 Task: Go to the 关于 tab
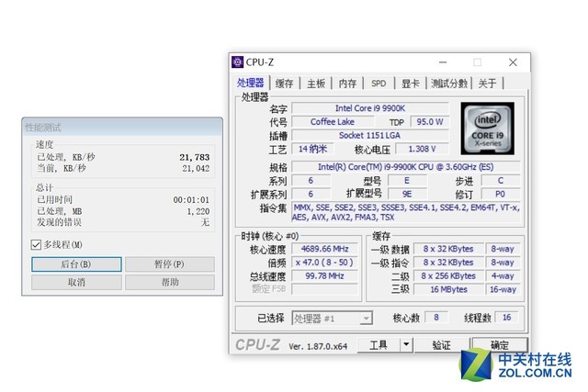487,84
